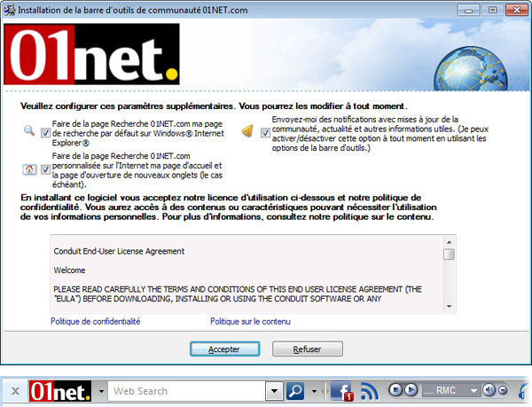Image resolution: width=532 pixels, height=407 pixels.
Task: Click the magnifier search button on toolbar
Action: coord(295,391)
